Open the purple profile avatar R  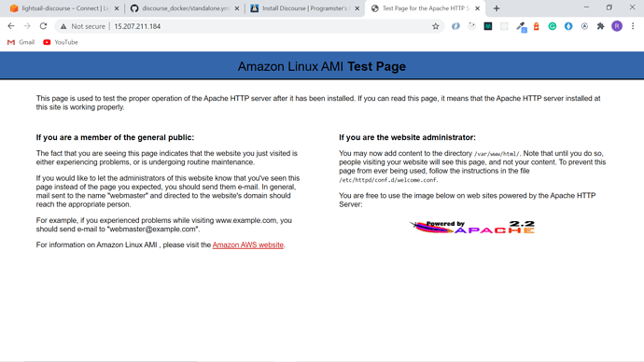tap(617, 26)
